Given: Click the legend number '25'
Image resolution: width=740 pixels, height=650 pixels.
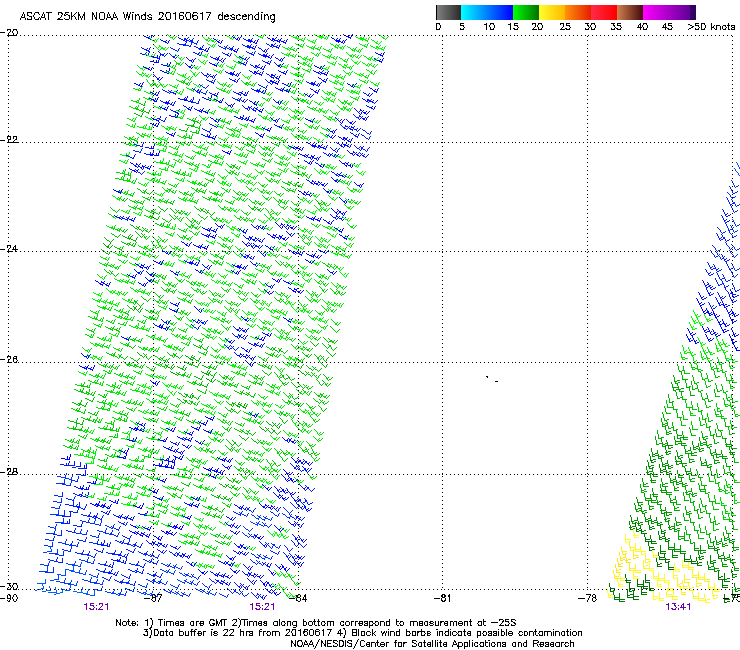Looking at the screenshot, I should point(565,27).
